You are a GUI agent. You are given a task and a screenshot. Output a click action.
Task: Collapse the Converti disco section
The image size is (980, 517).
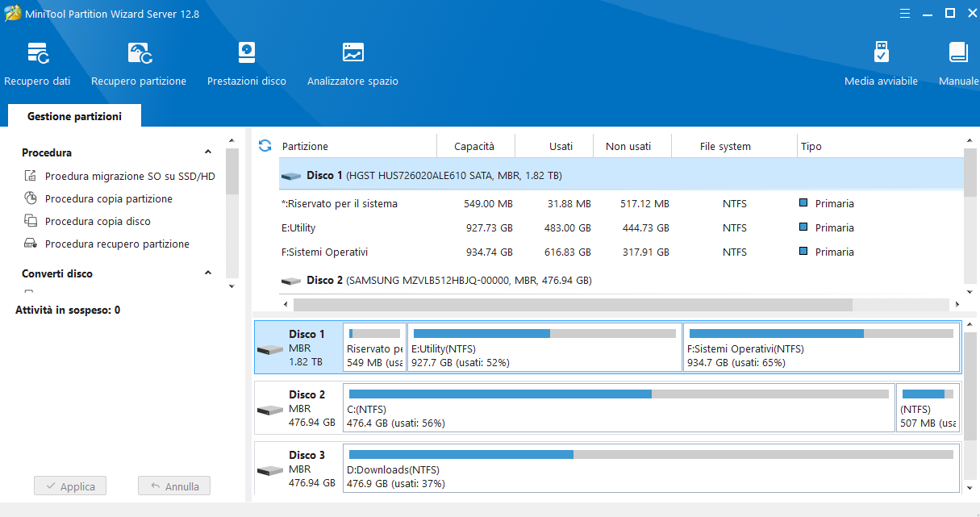click(x=208, y=273)
